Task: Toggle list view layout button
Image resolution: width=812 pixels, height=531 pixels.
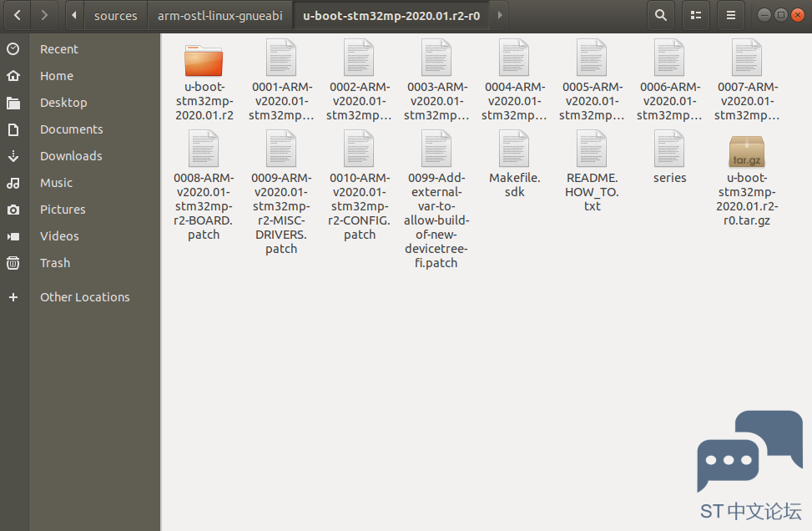Action: pyautogui.click(x=696, y=16)
